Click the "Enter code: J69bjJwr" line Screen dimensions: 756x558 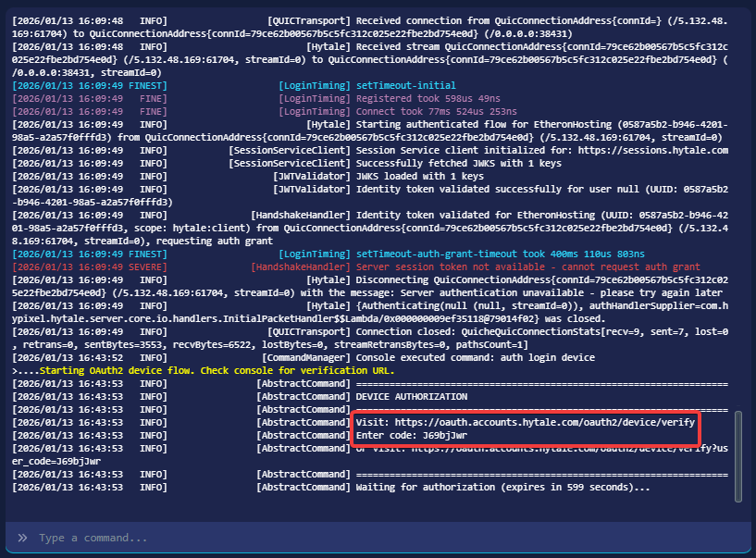[x=412, y=435]
